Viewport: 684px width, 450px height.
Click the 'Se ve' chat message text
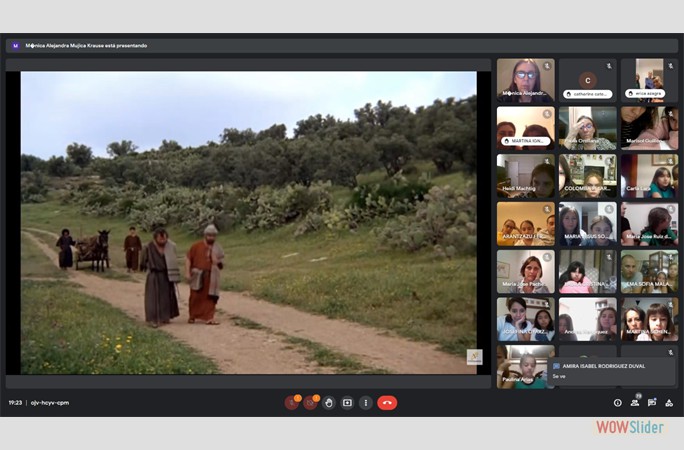[x=559, y=376]
